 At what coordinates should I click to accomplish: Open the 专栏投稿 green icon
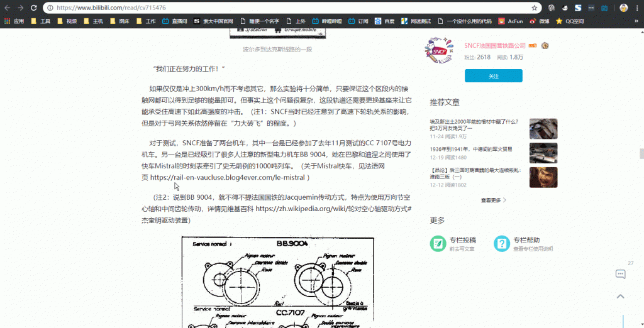tap(438, 243)
